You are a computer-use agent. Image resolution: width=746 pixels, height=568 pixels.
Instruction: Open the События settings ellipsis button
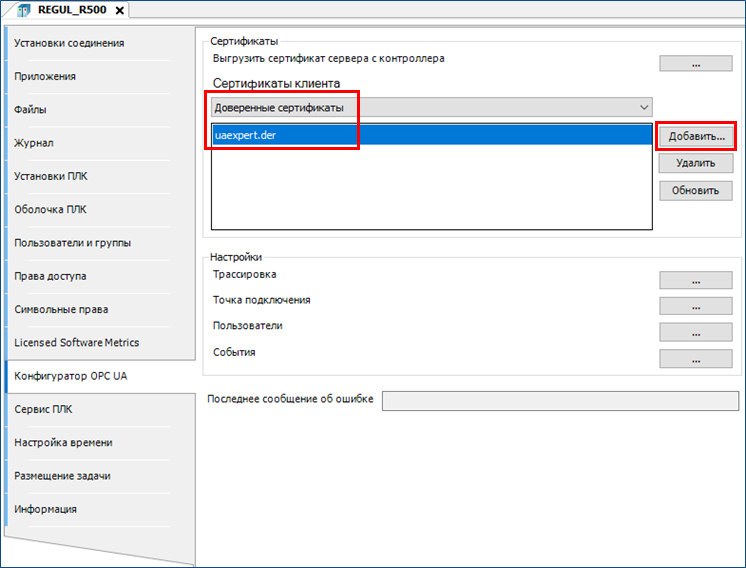(696, 358)
